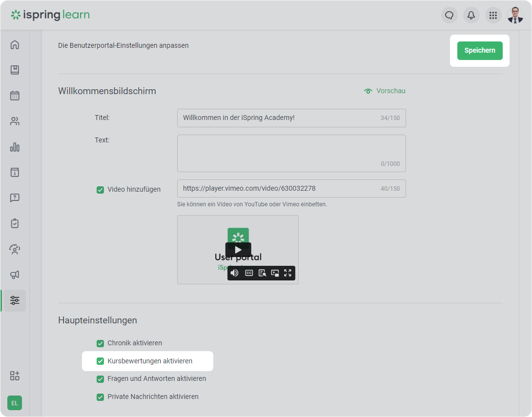
Task: Disable Kursbewertungen aktivieren checkbox
Action: coord(100,361)
